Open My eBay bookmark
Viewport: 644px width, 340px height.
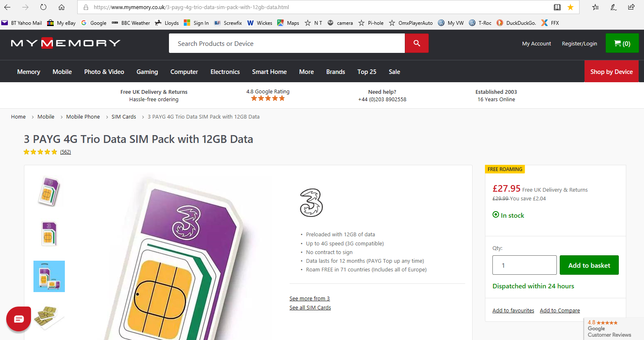coord(62,23)
